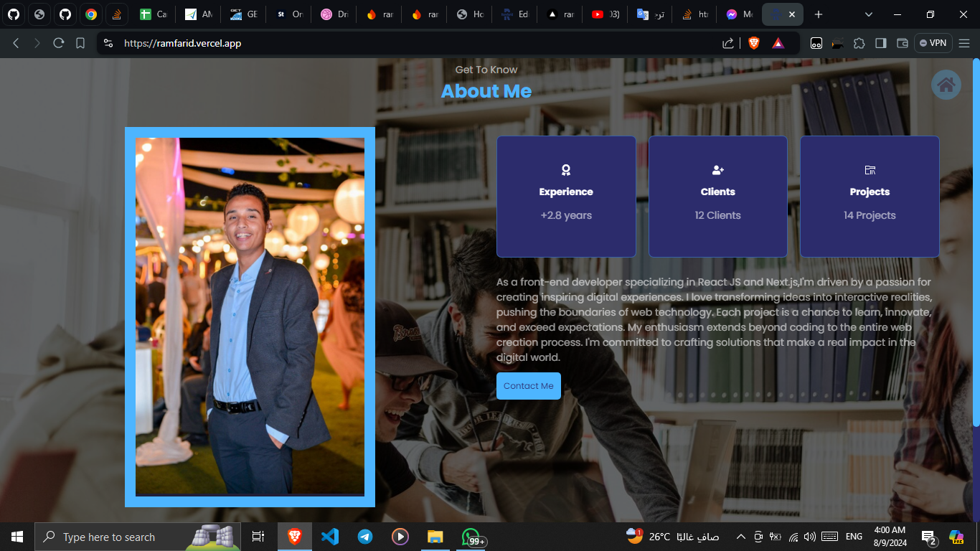The width and height of the screenshot is (980, 551).
Task: Open Telegram from the taskbar
Action: point(365,537)
